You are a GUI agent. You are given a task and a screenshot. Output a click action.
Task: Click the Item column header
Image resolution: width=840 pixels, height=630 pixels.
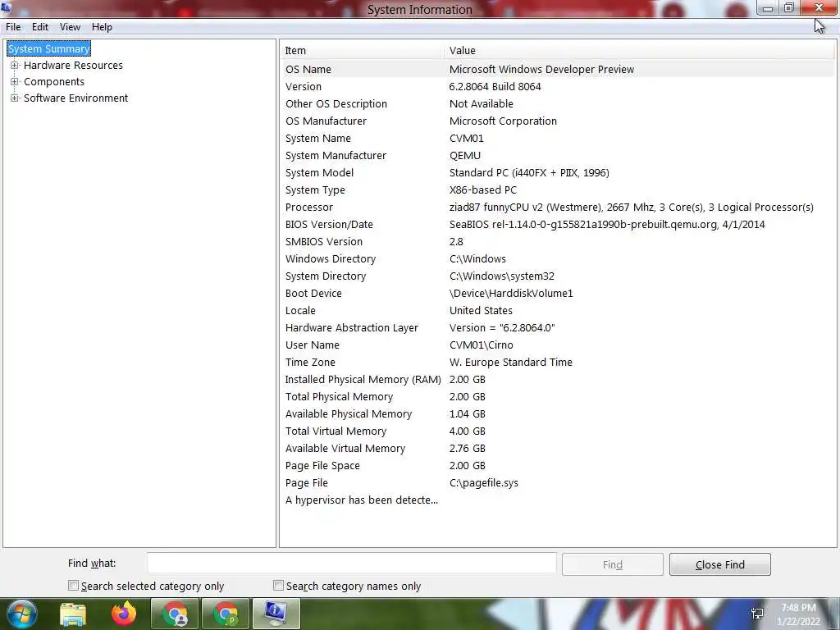pos(362,50)
